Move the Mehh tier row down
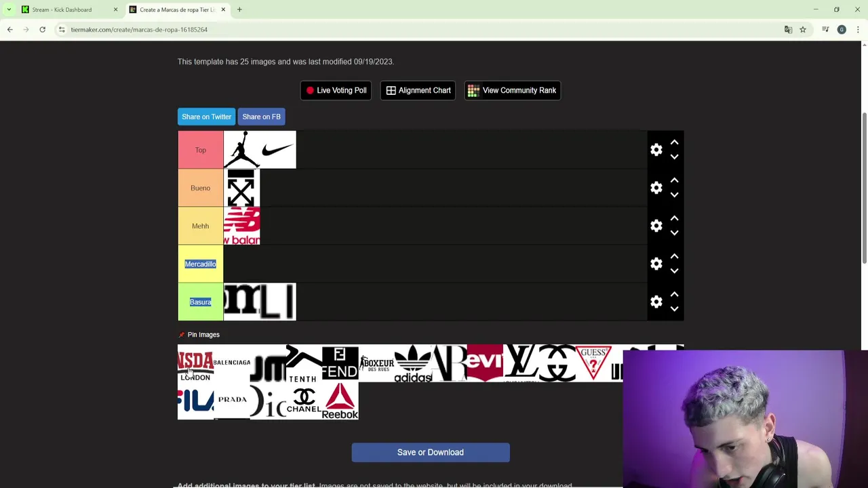 (674, 232)
